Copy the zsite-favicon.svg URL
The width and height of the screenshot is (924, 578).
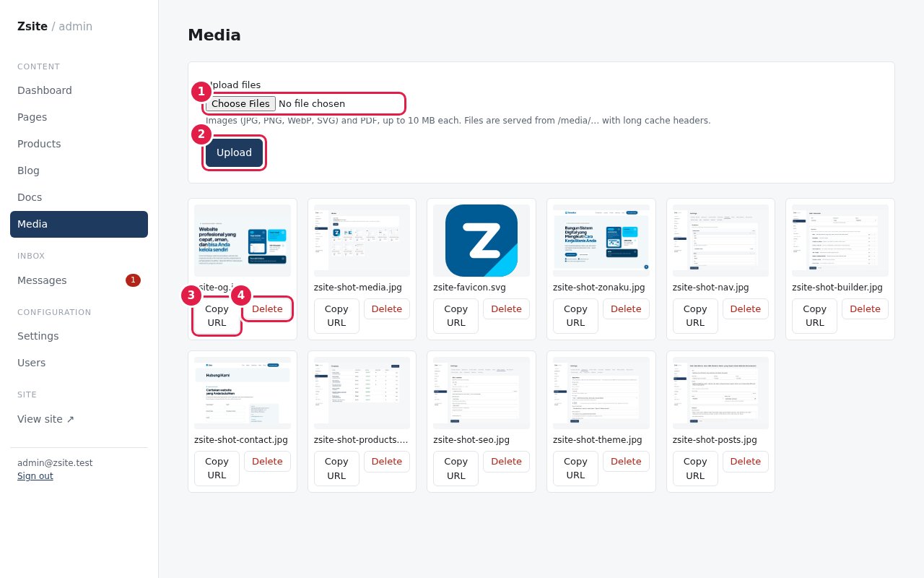point(456,316)
